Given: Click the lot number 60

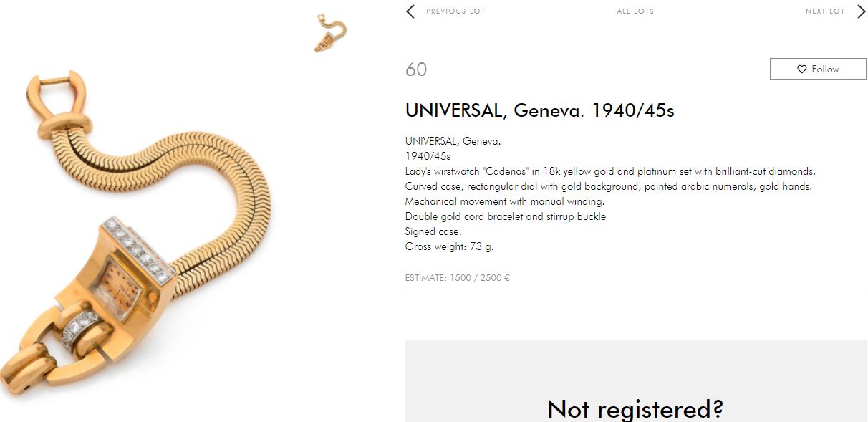Looking at the screenshot, I should coord(416,69).
